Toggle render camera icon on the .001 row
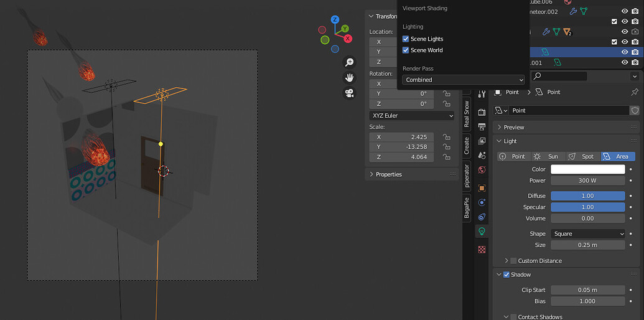The width and height of the screenshot is (644, 320). pyautogui.click(x=635, y=62)
